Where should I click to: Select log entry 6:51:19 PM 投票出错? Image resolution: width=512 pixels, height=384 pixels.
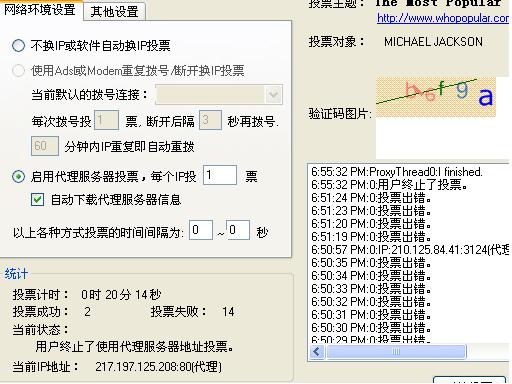(371, 237)
